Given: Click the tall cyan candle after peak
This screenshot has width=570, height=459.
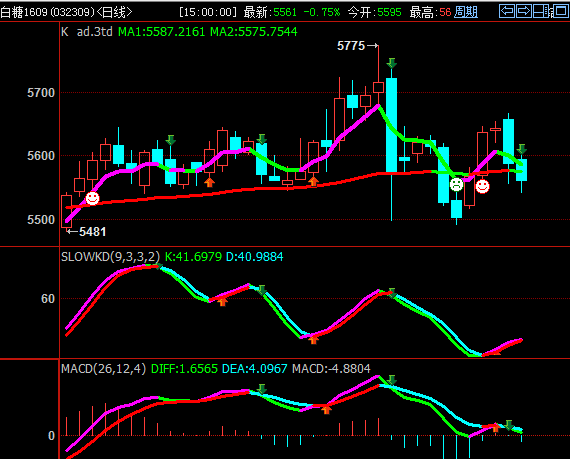Looking at the screenshot, I should pyautogui.click(x=392, y=125).
